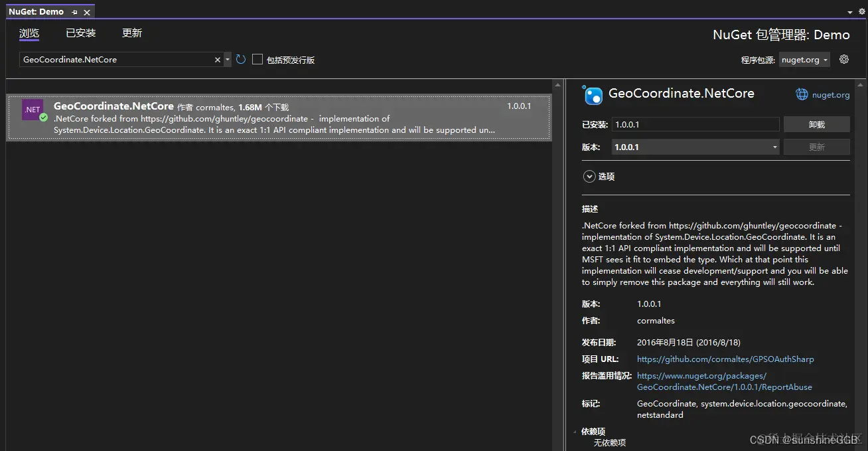Click the 已安装 version field
868x451 pixels.
[695, 124]
